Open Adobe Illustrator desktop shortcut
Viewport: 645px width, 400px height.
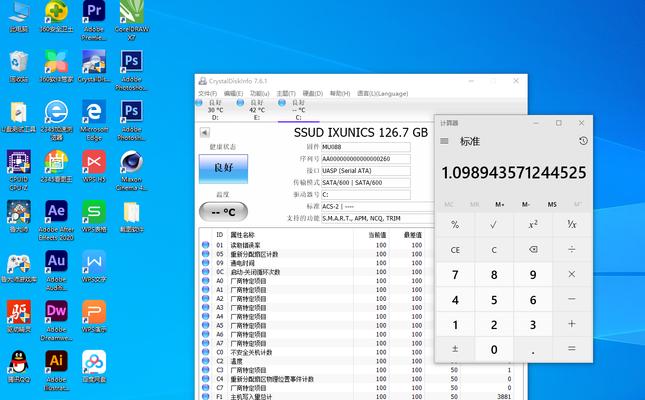click(56, 371)
